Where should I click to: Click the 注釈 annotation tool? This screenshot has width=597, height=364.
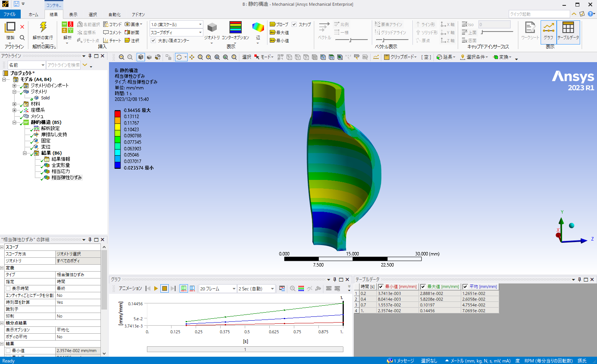tap(132, 41)
